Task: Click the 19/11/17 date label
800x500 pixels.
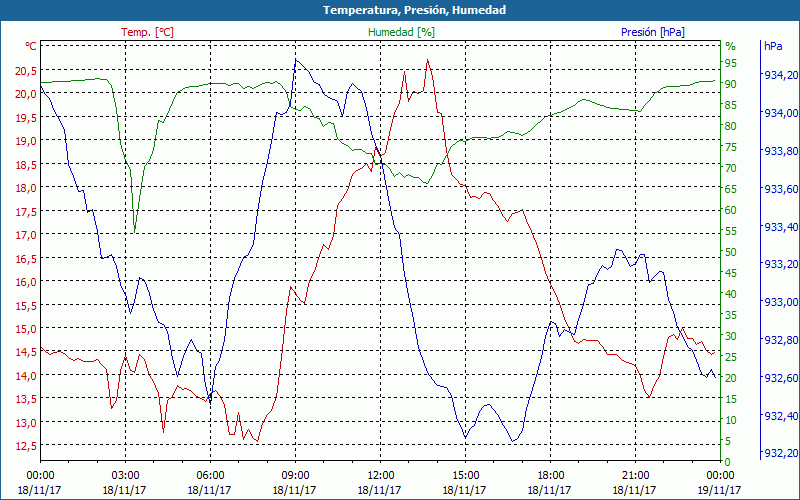Action: click(719, 490)
